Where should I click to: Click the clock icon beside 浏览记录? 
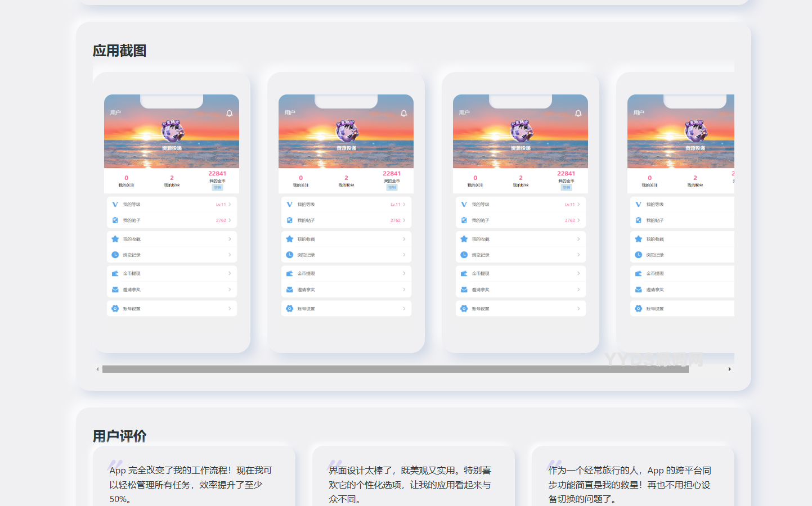115,255
